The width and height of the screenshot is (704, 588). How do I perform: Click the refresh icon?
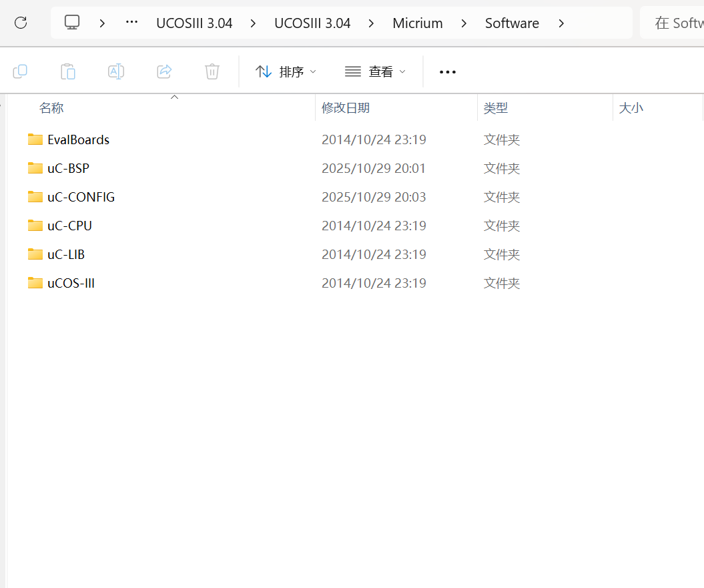click(21, 23)
